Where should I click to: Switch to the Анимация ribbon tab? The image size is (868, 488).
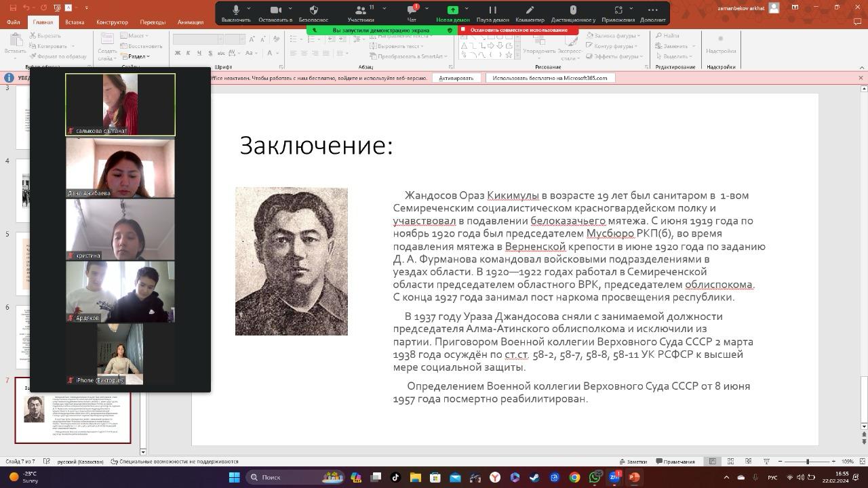tap(191, 22)
